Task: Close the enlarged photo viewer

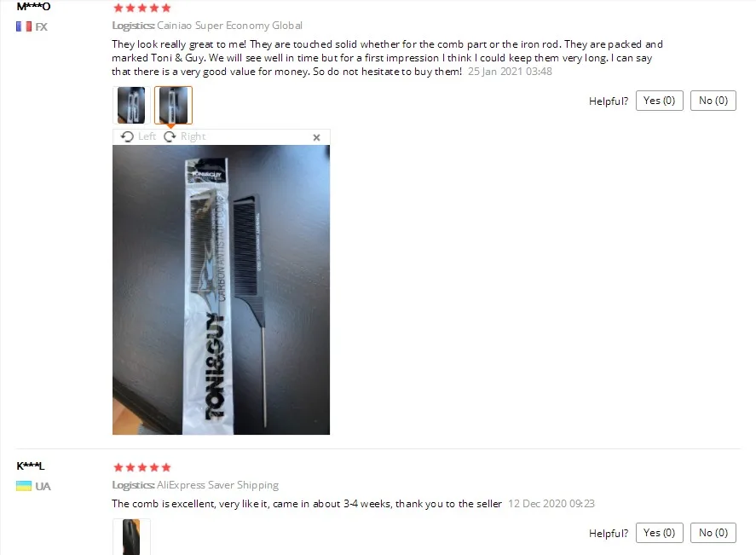Action: 316,137
